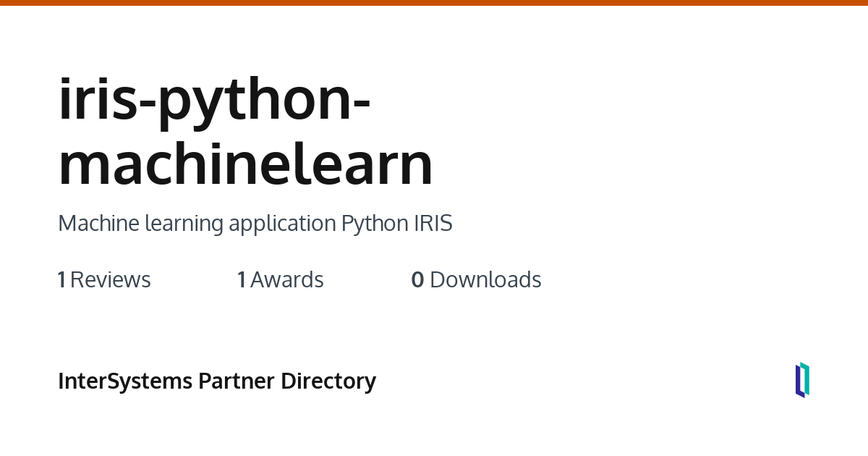868x456 pixels.
Task: Click the "Machine learning application Python IRIS" description
Action: [255, 224]
